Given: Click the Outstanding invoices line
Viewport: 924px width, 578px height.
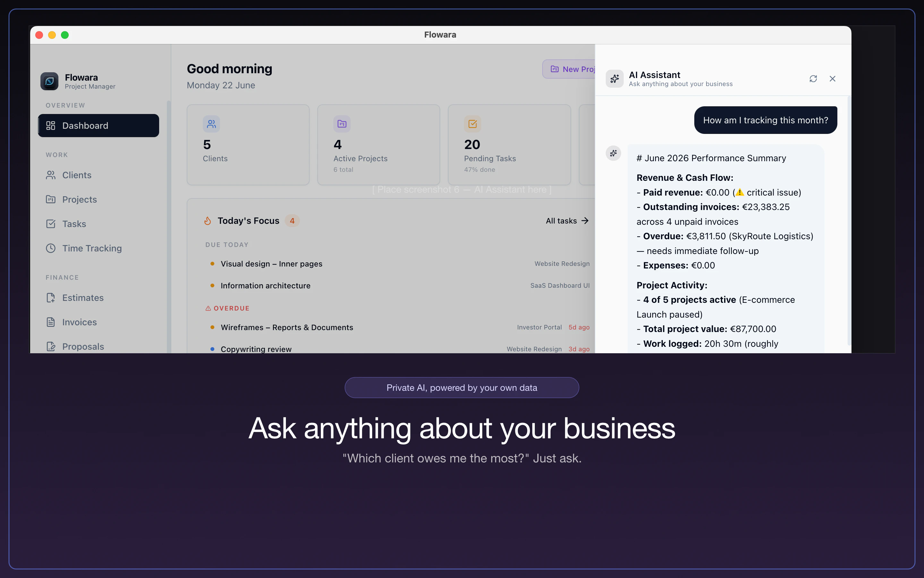Looking at the screenshot, I should pos(713,214).
